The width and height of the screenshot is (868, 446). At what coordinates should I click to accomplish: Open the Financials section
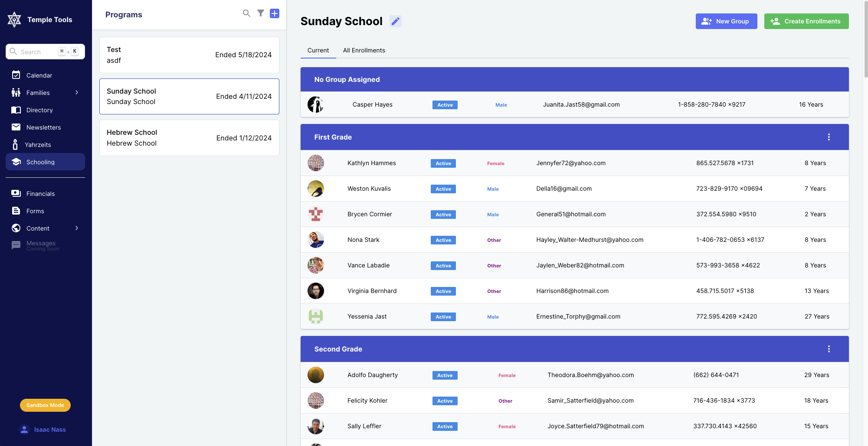tap(40, 194)
